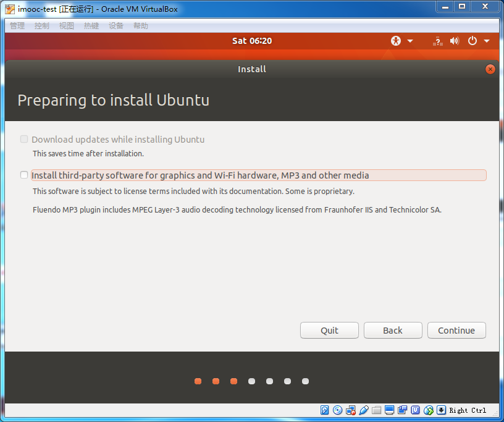Screen dimensions: 504x422
Task: Click the Fluendo MP3 plugin license text
Action: [237, 209]
